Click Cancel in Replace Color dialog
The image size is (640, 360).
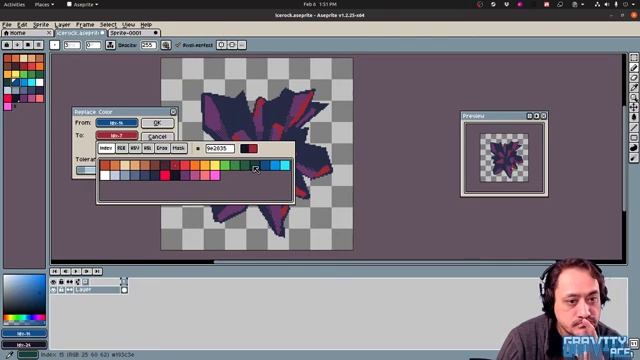coord(158,136)
